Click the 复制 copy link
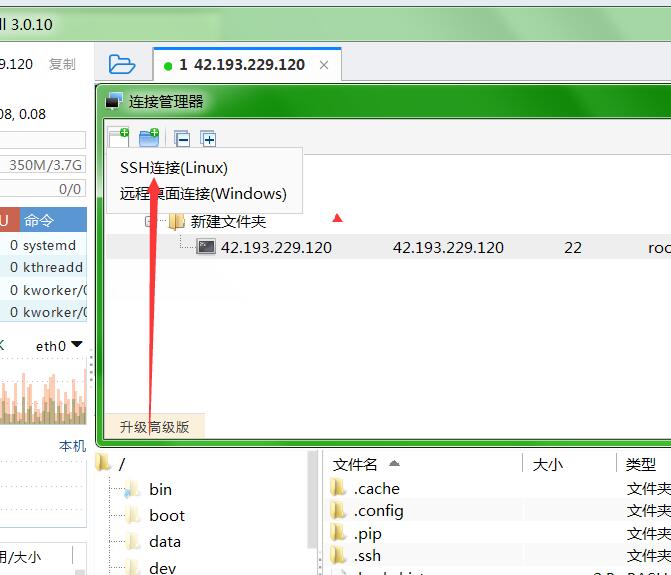The image size is (671, 575). 62,64
